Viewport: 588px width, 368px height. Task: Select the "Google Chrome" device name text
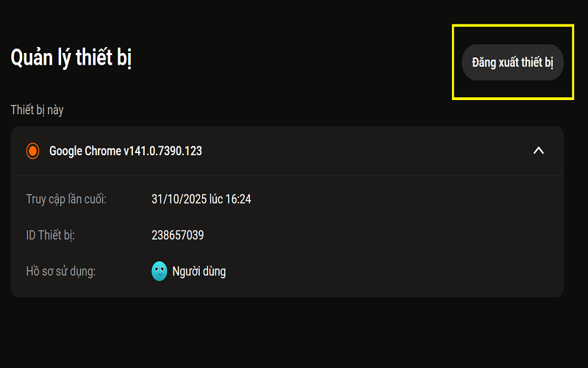tap(85, 151)
